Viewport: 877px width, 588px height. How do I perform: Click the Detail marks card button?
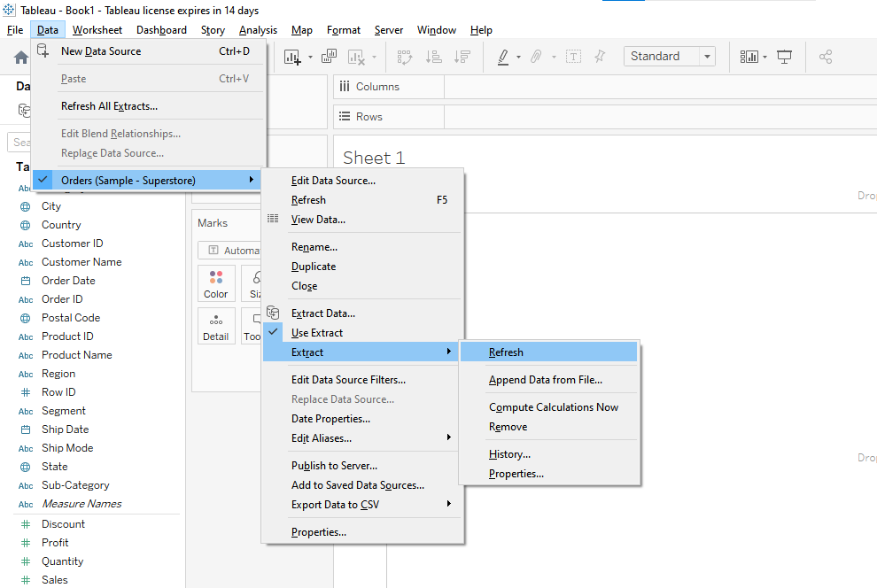pyautogui.click(x=216, y=326)
